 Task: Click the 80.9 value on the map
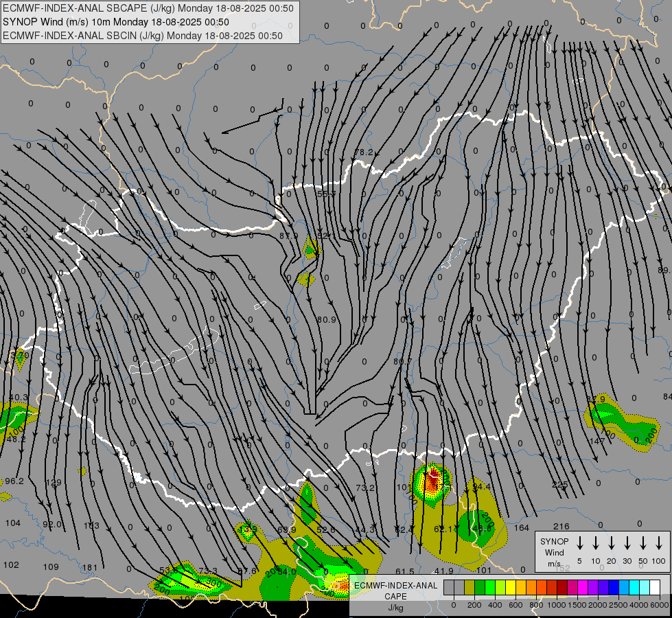[327, 319]
